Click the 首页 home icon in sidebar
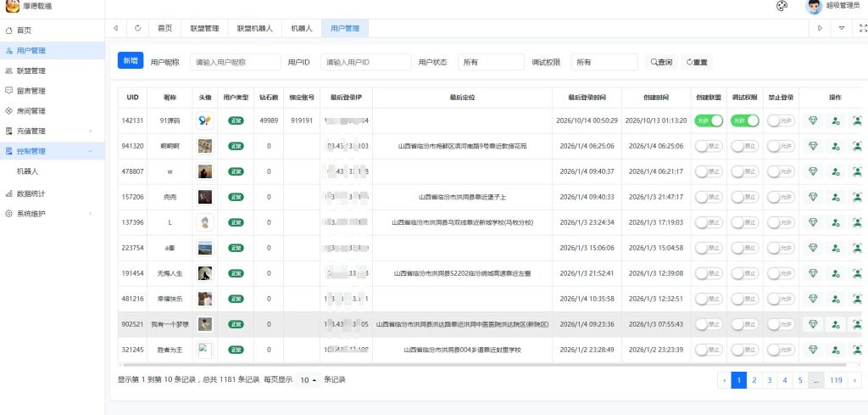This screenshot has width=868, height=415. pos(8,31)
